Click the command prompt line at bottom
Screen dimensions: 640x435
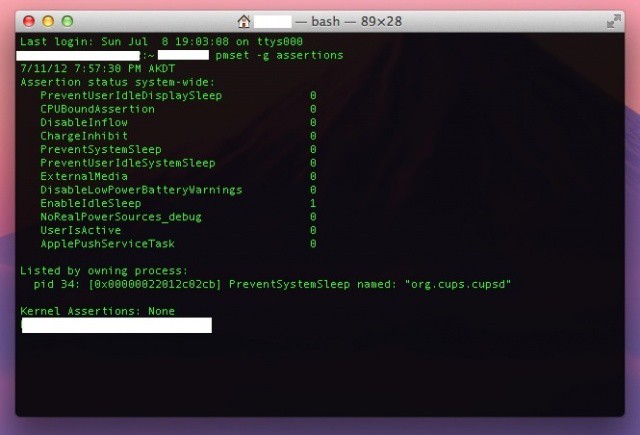(116, 325)
